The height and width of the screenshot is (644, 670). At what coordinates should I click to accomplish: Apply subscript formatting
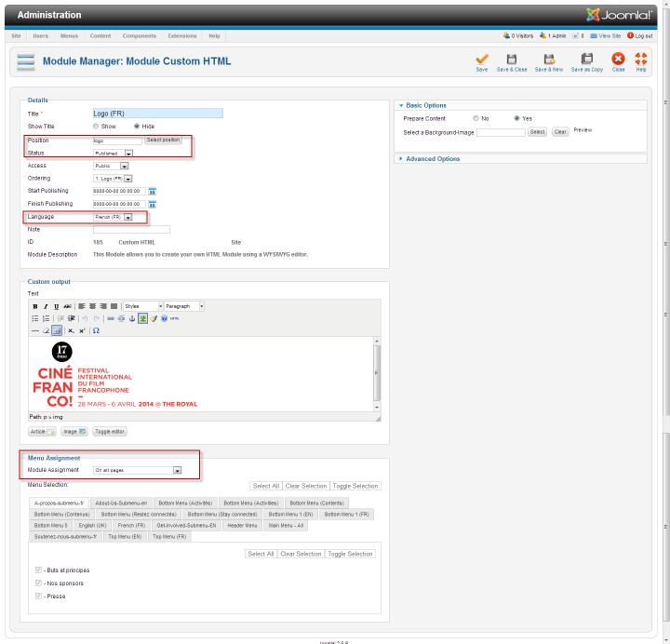click(71, 330)
